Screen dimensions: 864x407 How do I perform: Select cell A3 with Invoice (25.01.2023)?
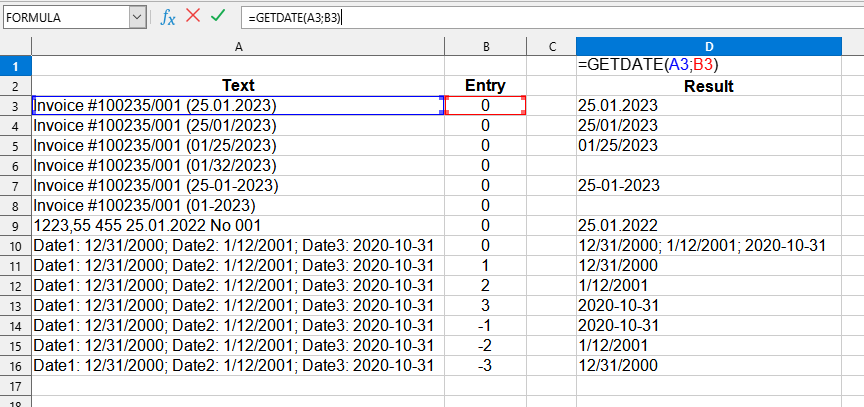click(x=238, y=106)
